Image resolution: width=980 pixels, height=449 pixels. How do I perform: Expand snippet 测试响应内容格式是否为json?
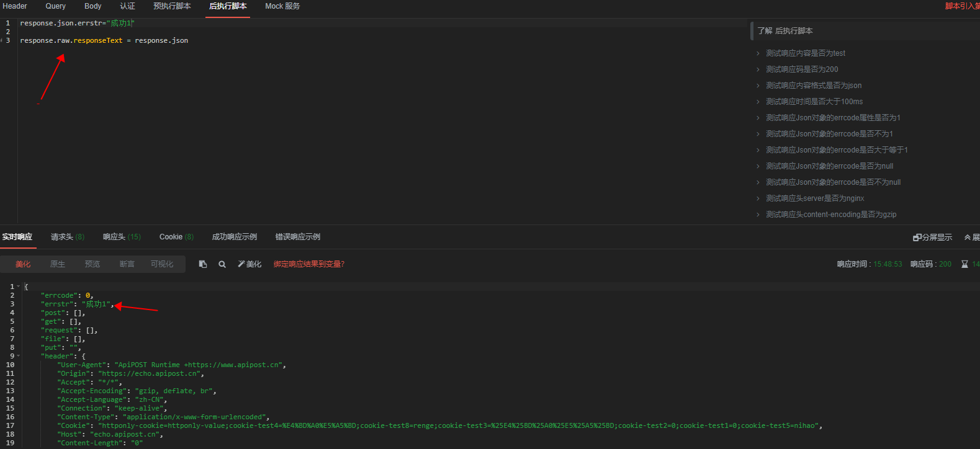814,86
